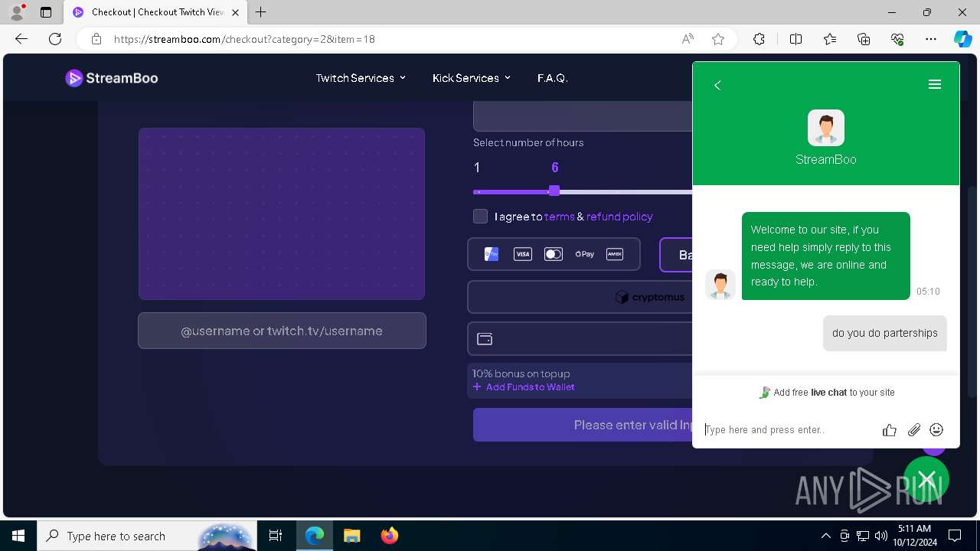The width and height of the screenshot is (980, 551).
Task: Open browser Extensions icon
Action: [x=759, y=39]
